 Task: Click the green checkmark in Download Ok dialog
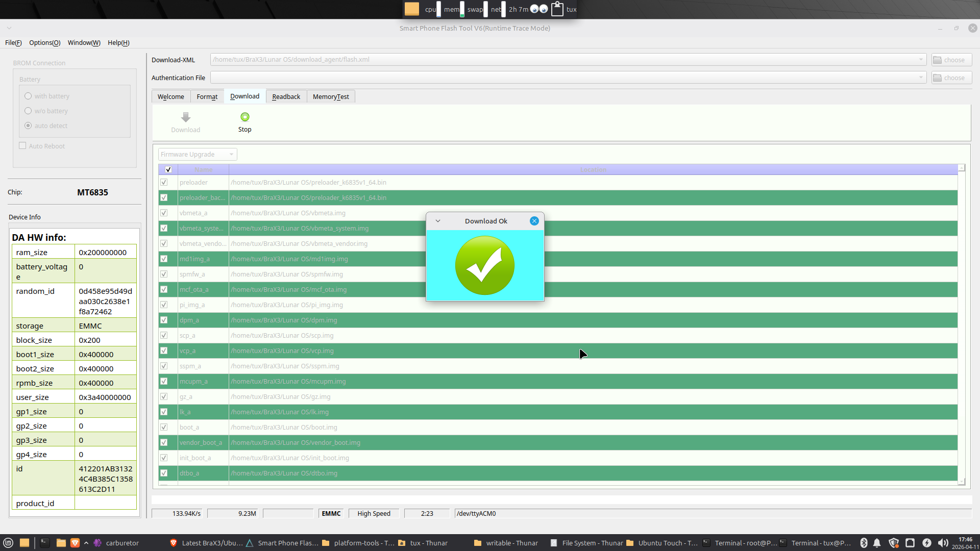click(x=484, y=265)
